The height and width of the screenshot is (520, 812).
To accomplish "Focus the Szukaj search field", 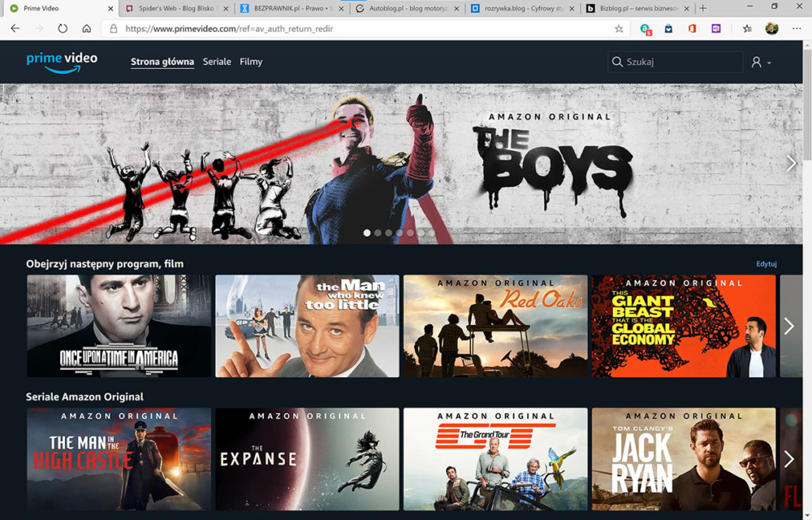I will [676, 62].
